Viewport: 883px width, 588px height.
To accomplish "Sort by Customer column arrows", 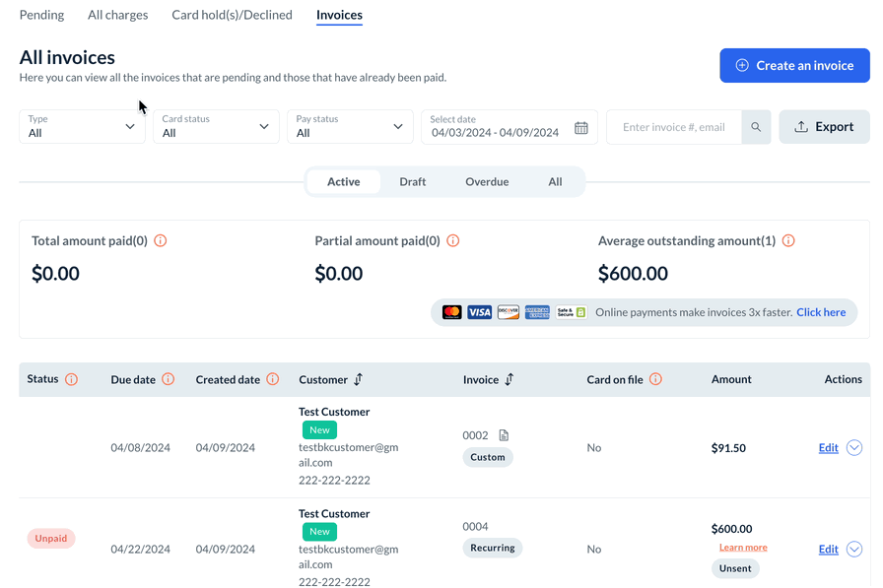I will (359, 379).
